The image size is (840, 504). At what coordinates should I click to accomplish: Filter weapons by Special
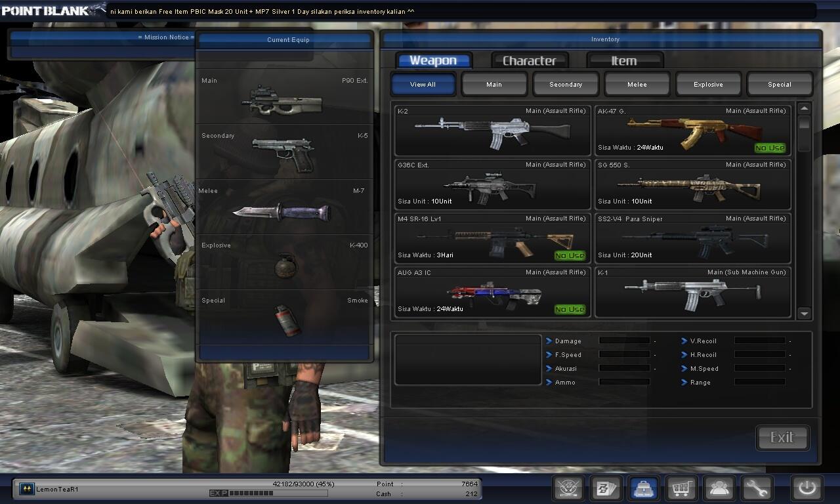pyautogui.click(x=780, y=84)
